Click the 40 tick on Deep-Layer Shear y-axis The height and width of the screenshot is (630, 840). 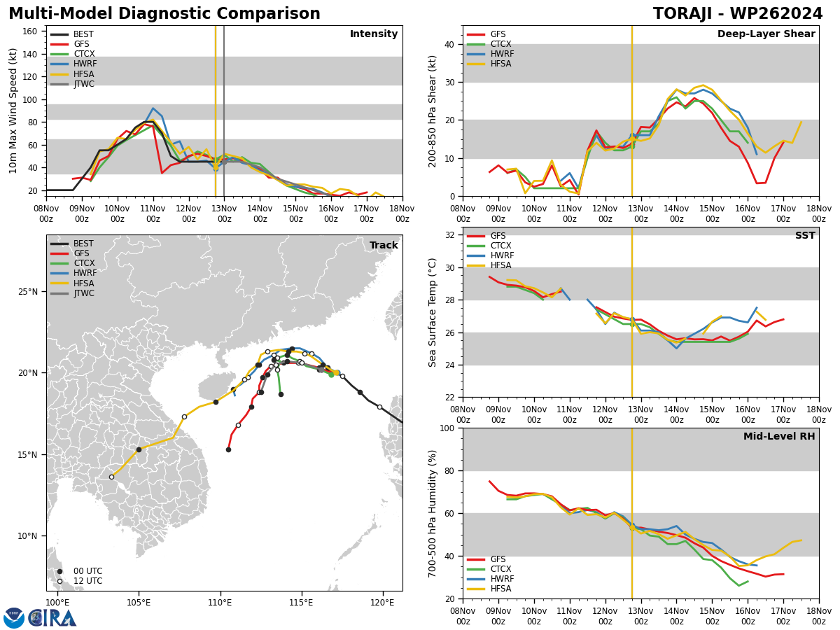pyautogui.click(x=448, y=44)
